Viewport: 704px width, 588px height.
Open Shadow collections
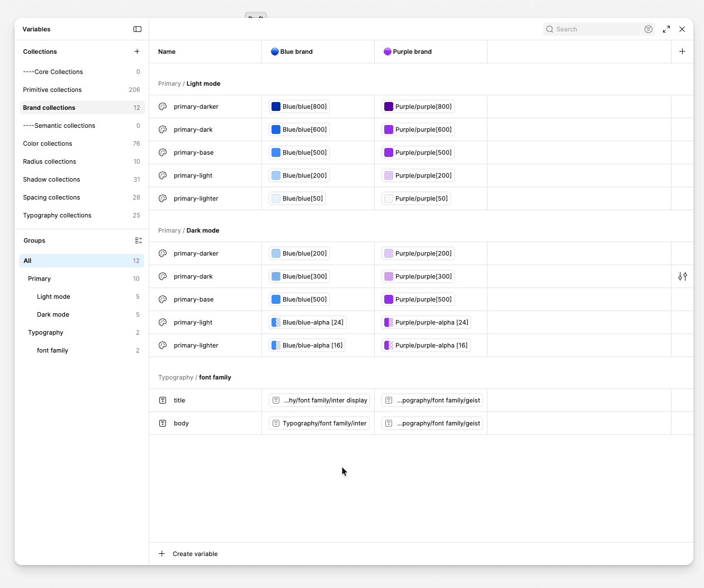tap(82, 179)
